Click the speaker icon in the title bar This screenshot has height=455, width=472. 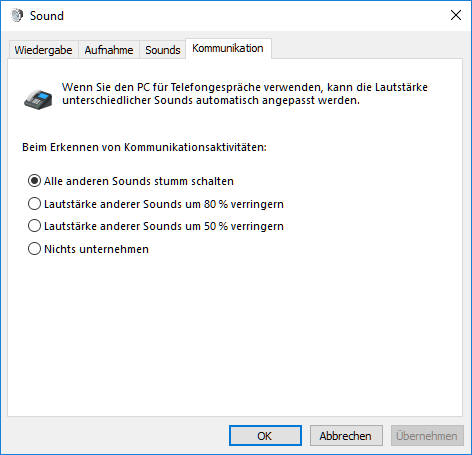[x=17, y=15]
